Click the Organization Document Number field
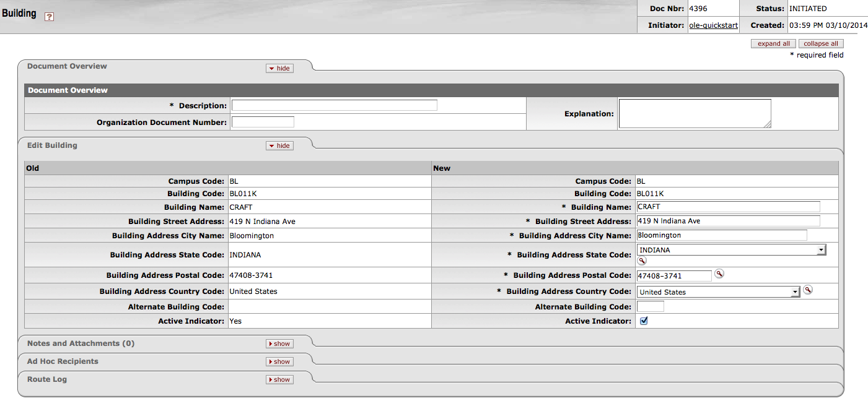This screenshot has width=868, height=401. click(263, 122)
